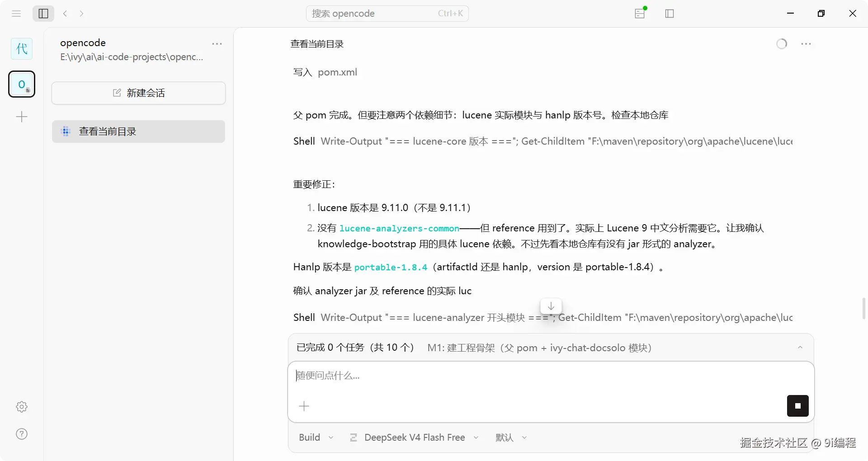Toggle the left sidebar panel icon
The height and width of the screenshot is (461, 868).
(43, 14)
